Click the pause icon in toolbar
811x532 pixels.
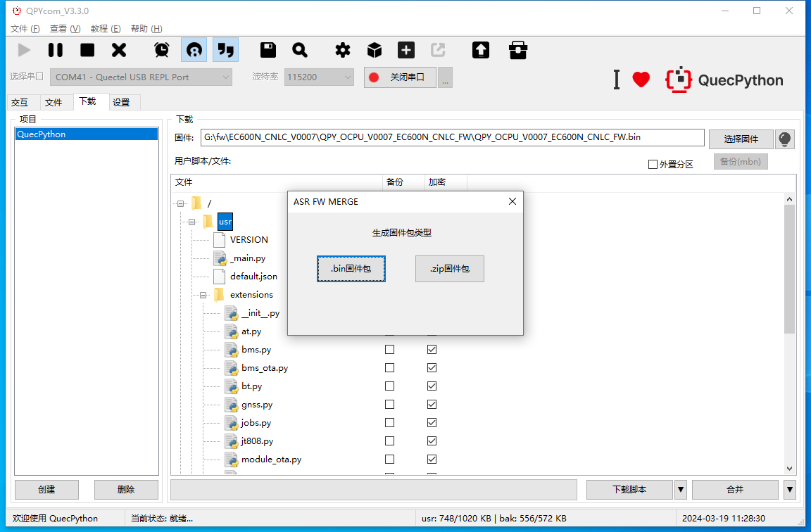click(x=56, y=50)
